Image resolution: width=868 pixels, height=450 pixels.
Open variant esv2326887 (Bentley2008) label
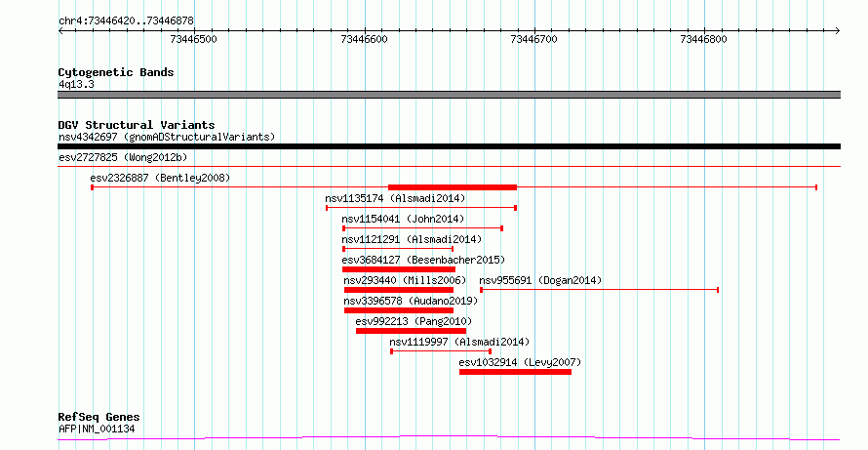160,178
